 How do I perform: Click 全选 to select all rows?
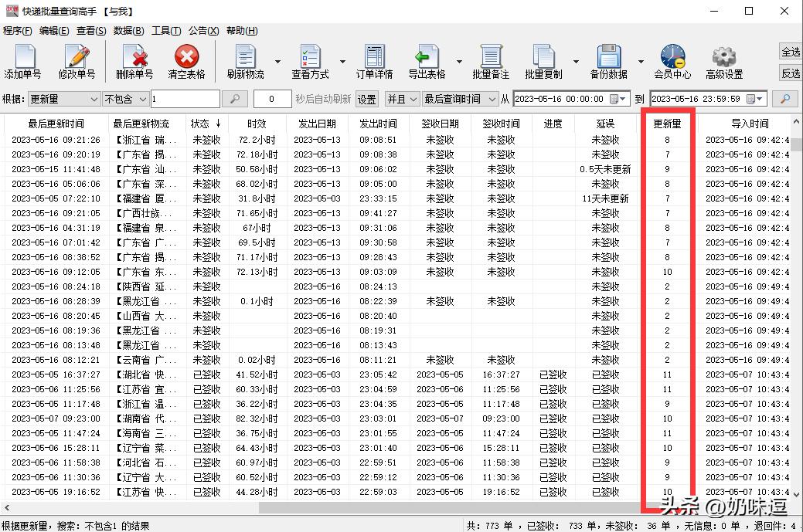[x=790, y=52]
